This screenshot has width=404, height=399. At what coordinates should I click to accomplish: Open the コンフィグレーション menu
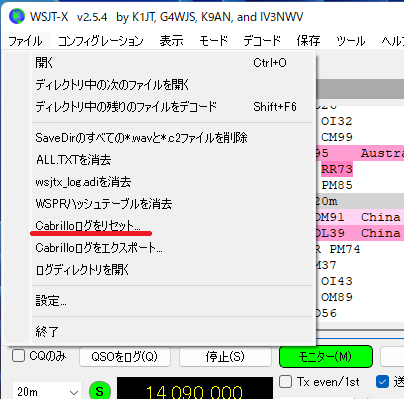(x=101, y=41)
